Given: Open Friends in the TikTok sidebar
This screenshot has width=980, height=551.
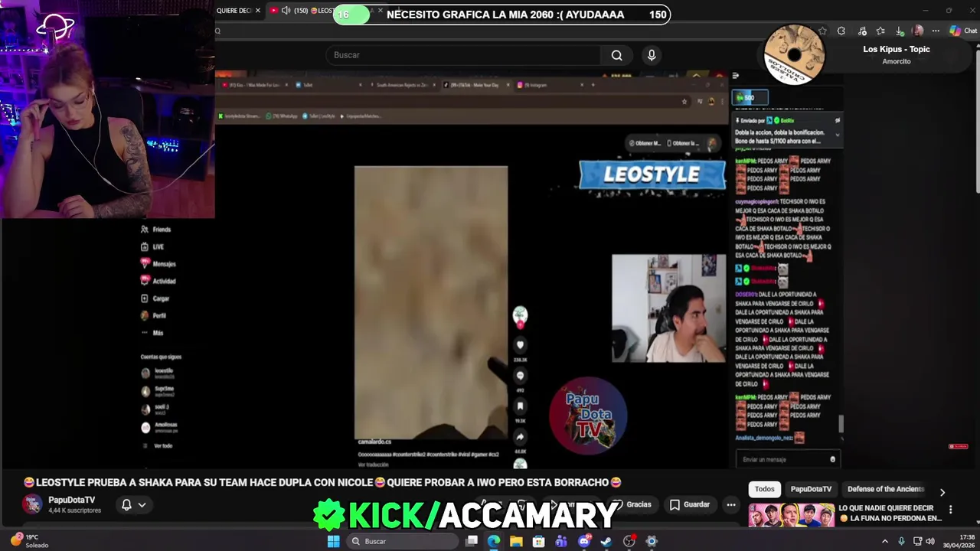Looking at the screenshot, I should point(156,230).
